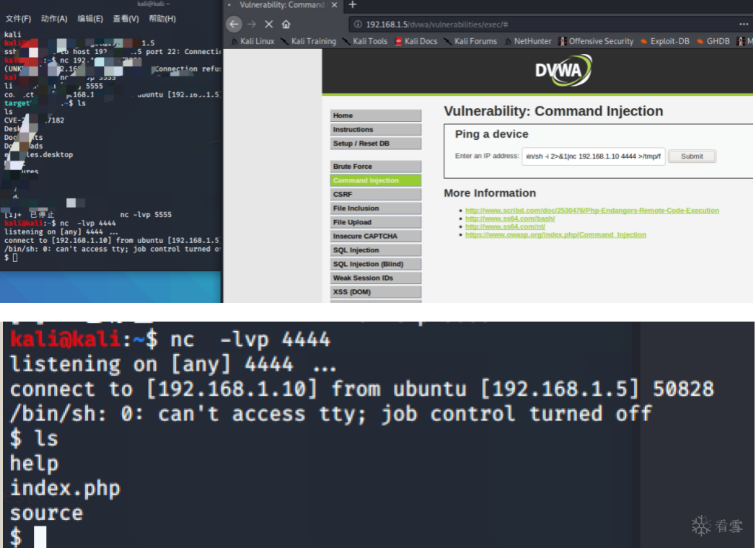Open Kali Tools bookmark
The width and height of the screenshot is (756, 548).
pyautogui.click(x=365, y=41)
